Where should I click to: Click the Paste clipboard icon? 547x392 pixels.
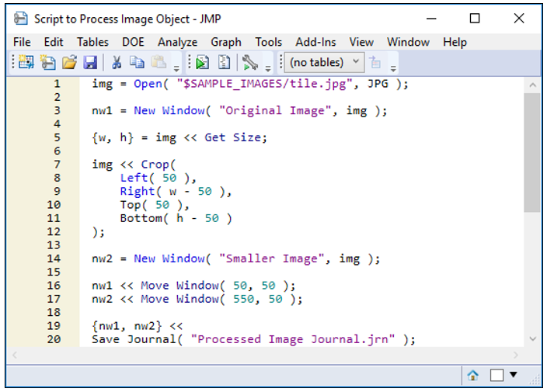pyautogui.click(x=158, y=62)
